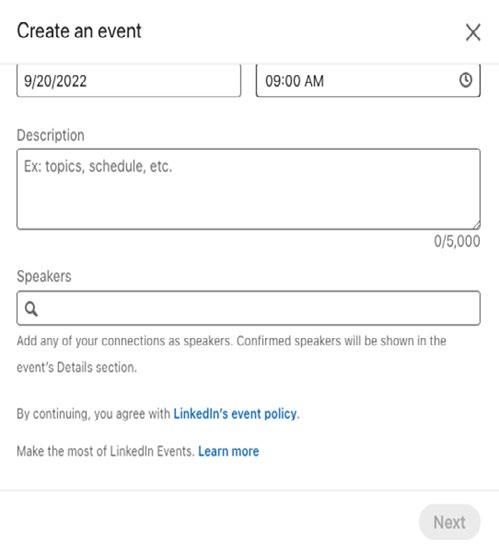499x548 pixels.
Task: Click the 'event's Details section' text line
Action: (x=77, y=367)
